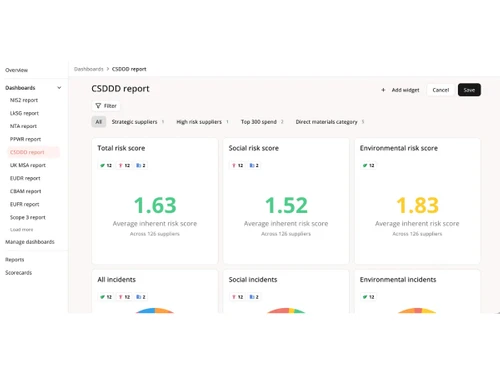Click red social badge in All incidents
Viewport: 500px width, 375px height.
124,297
